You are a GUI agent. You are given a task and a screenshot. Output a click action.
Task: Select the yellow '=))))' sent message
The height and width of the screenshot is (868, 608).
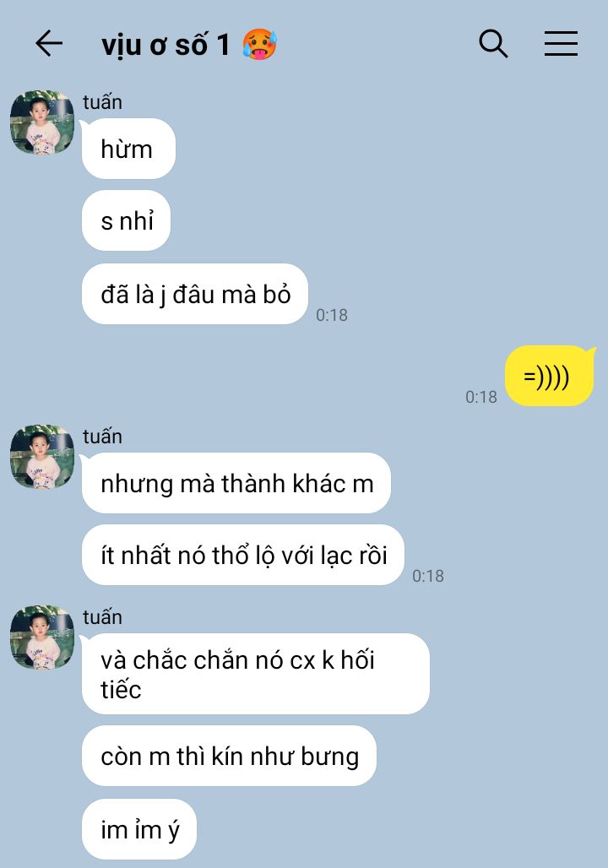point(549,376)
